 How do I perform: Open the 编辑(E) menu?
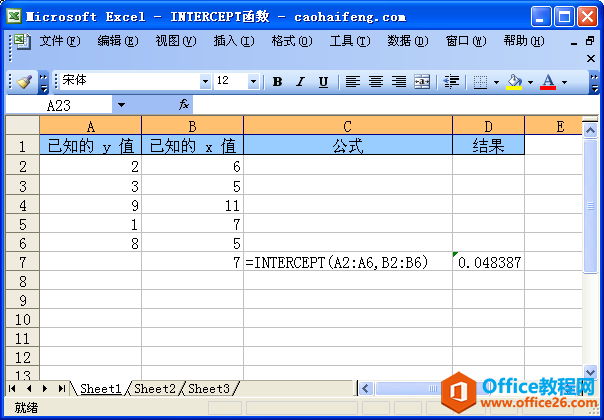pyautogui.click(x=118, y=40)
